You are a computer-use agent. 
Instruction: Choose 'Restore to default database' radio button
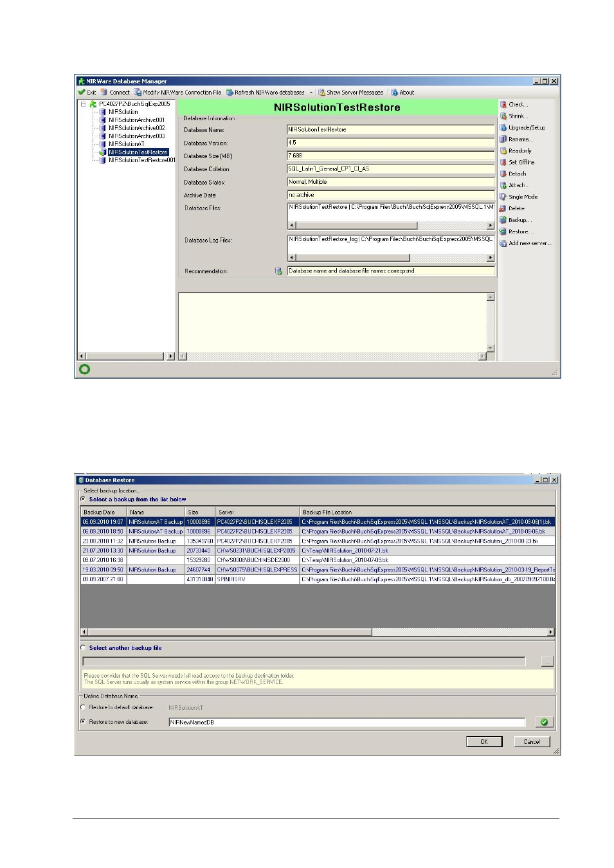83,707
